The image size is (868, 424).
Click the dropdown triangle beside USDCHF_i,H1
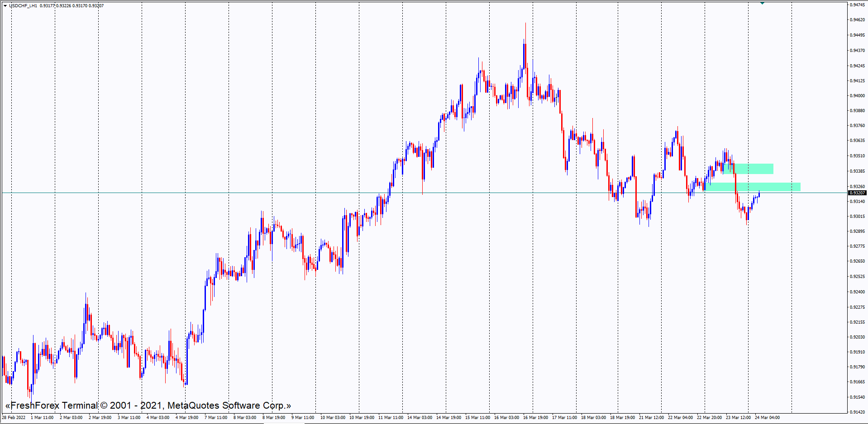pyautogui.click(x=5, y=6)
